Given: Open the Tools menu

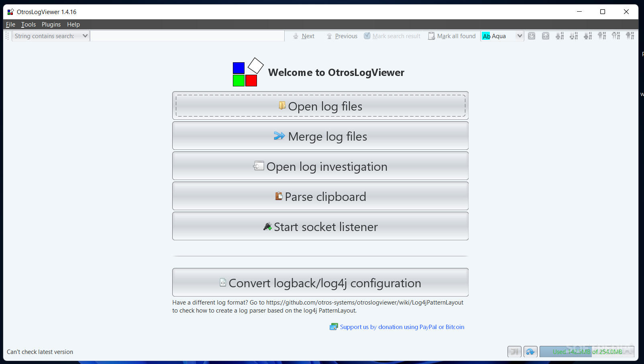Looking at the screenshot, I should point(29,25).
